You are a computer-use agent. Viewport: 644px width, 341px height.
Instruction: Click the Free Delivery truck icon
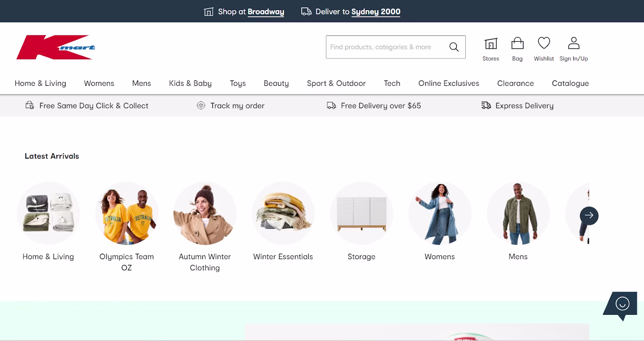331,106
